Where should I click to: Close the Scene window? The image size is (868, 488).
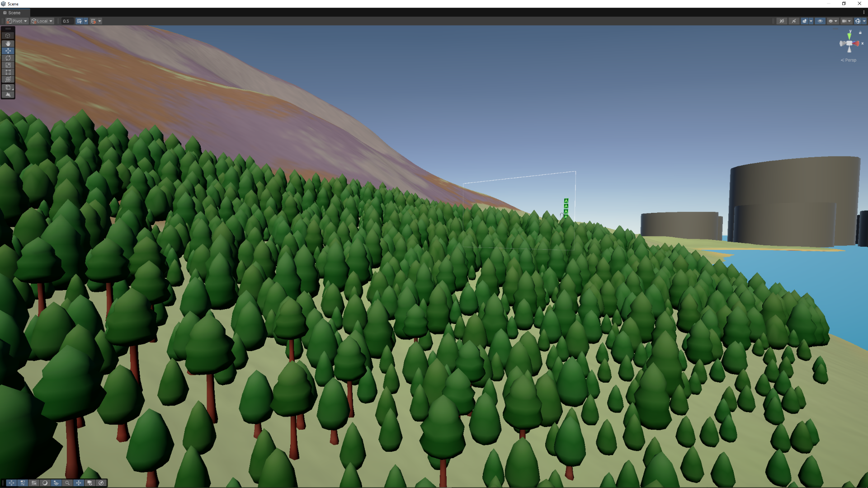click(x=859, y=4)
